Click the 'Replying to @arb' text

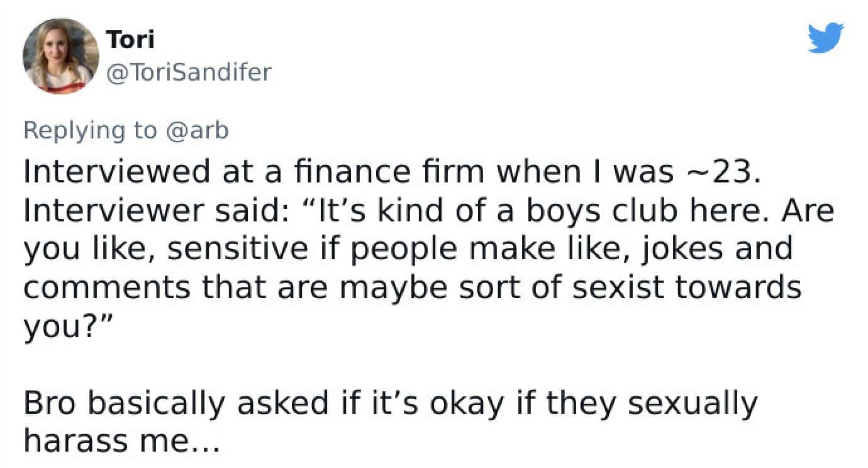click(126, 130)
